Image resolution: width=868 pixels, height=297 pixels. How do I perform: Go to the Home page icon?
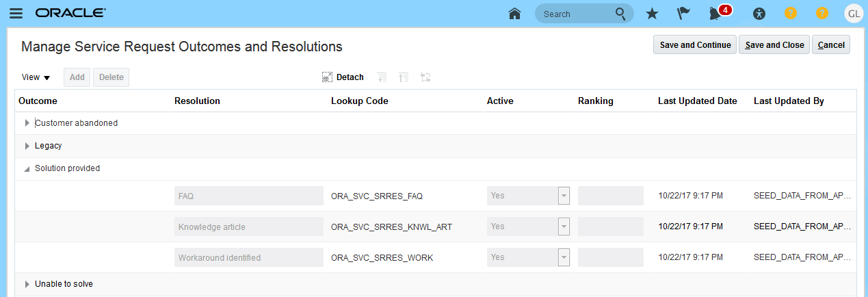(x=515, y=14)
